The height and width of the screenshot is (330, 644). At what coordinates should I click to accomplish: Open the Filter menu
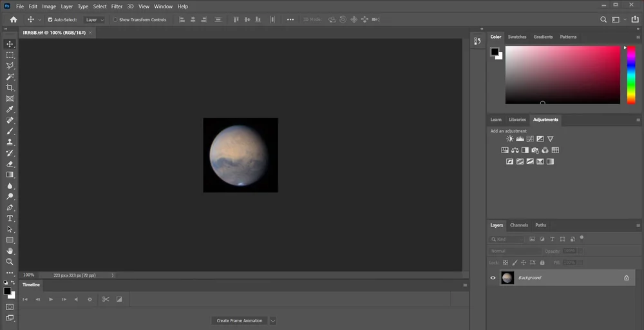pyautogui.click(x=117, y=6)
